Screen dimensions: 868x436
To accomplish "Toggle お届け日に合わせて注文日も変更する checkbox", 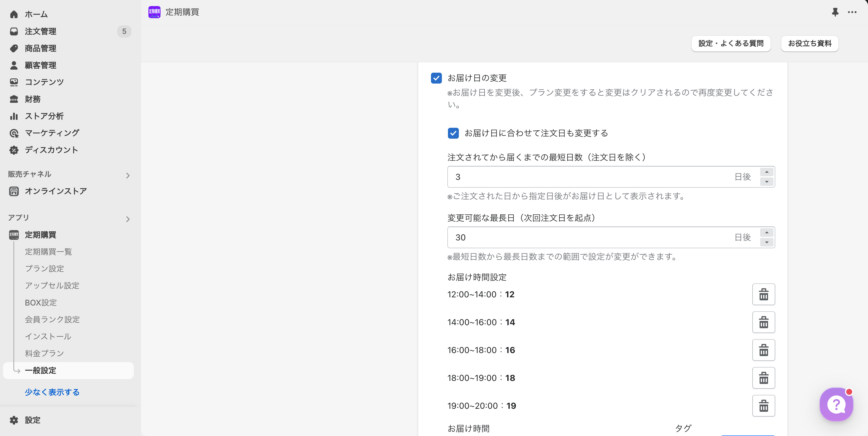I will click(x=453, y=133).
